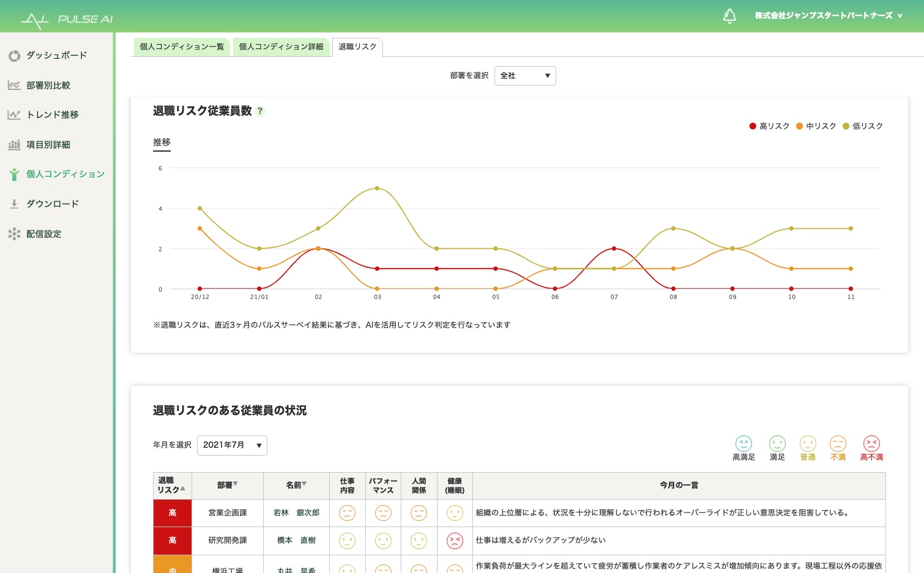Switch to 個人コンディション一覧 tab
This screenshot has height=573, width=924.
[x=182, y=47]
